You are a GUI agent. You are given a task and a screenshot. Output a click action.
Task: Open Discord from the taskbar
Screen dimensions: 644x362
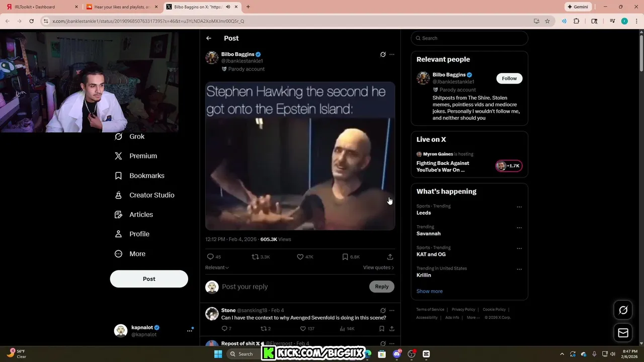click(397, 354)
